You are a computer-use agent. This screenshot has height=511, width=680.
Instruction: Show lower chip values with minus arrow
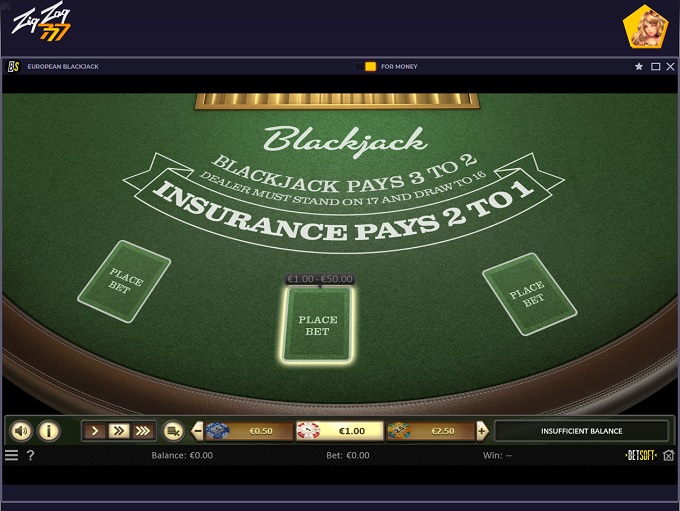[x=197, y=431]
